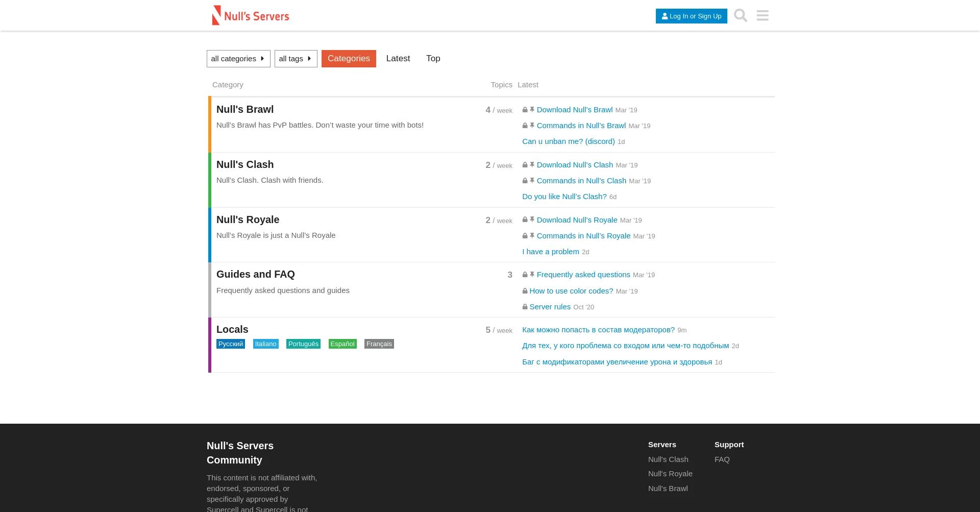
Task: Switch to the Latest tab
Action: tap(398, 59)
